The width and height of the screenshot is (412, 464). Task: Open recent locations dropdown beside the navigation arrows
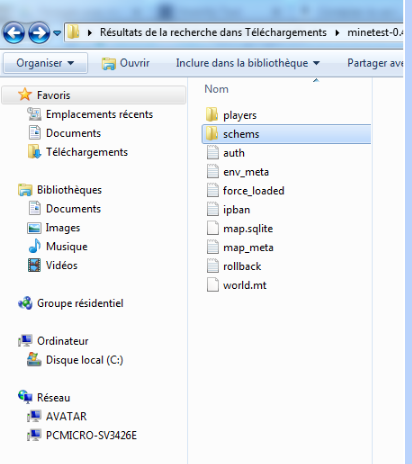coord(57,33)
